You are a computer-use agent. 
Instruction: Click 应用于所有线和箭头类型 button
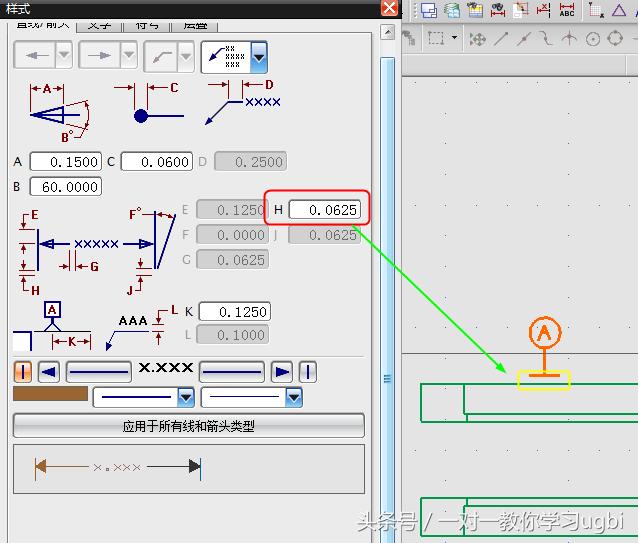(188, 426)
